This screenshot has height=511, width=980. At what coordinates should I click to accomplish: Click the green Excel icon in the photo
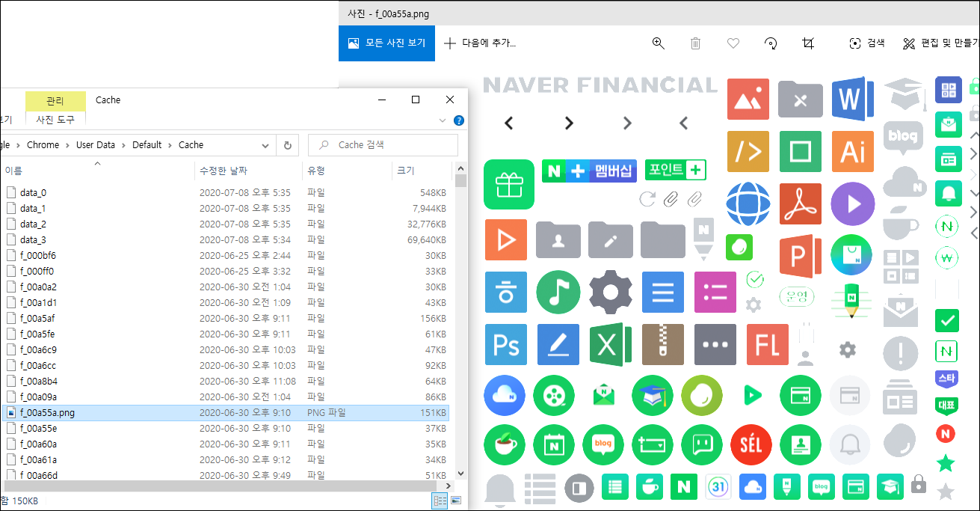point(611,345)
